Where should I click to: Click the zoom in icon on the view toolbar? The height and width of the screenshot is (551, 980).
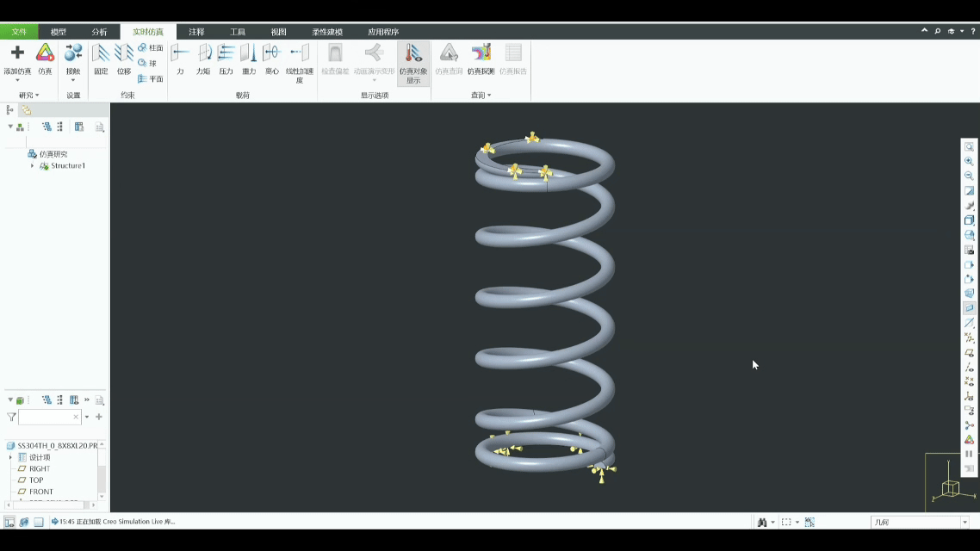(969, 162)
